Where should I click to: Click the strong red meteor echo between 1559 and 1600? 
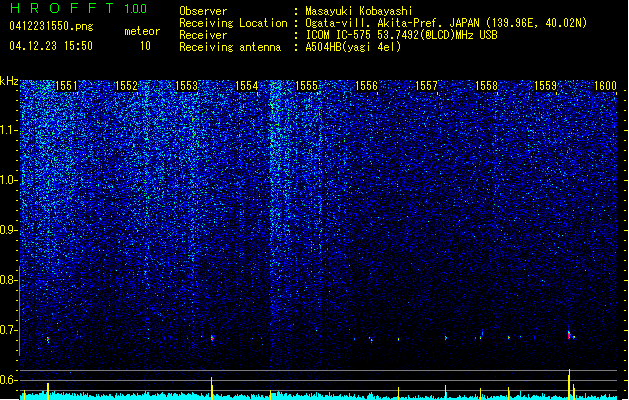tap(569, 335)
